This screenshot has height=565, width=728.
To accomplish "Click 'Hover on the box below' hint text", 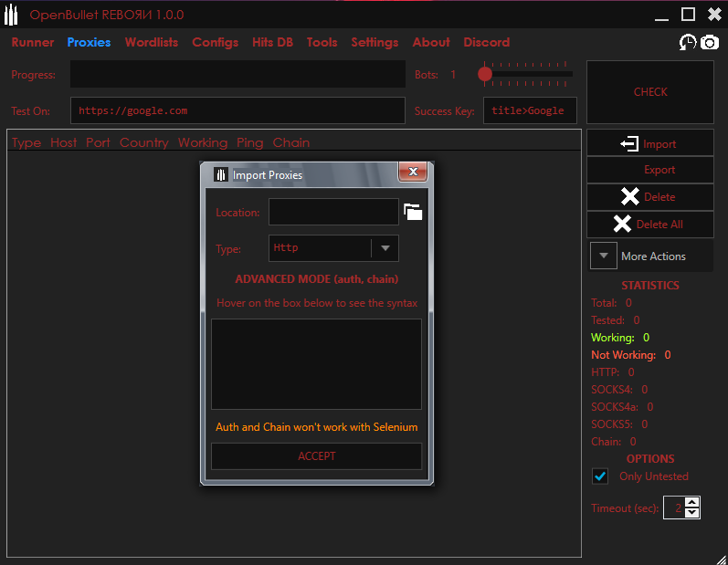I will (317, 303).
